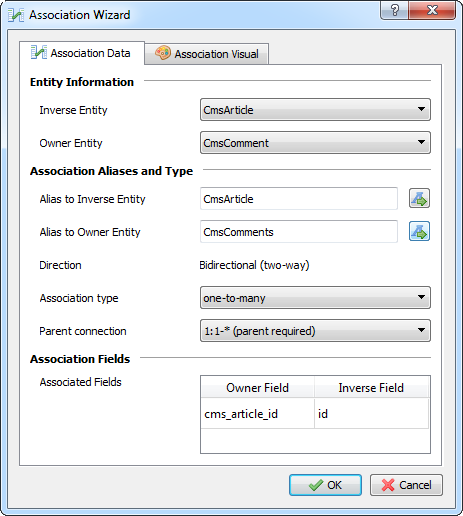The width and height of the screenshot is (463, 516).
Task: Click the red X icon on Cancel
Action: click(388, 485)
